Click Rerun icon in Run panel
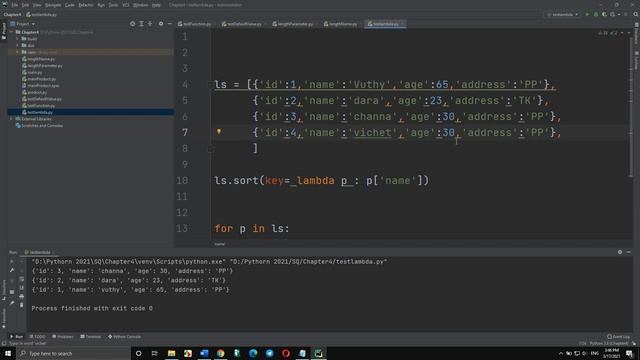The height and width of the screenshot is (360, 640). point(12,262)
